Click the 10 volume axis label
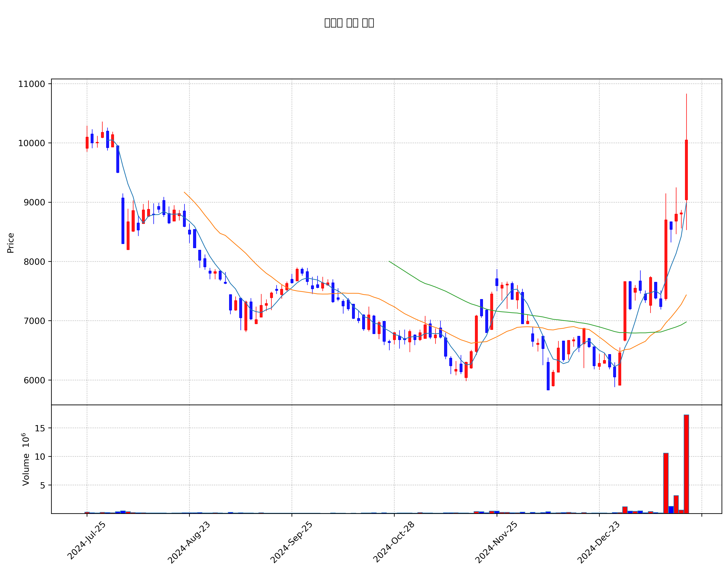728x571 pixels. [x=40, y=457]
